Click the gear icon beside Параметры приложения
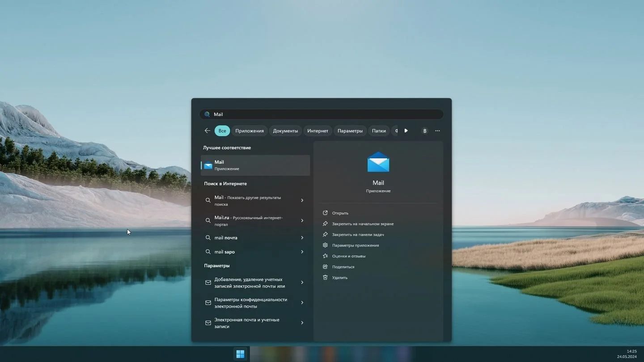Viewport: 644px width, 362px height. point(325,245)
